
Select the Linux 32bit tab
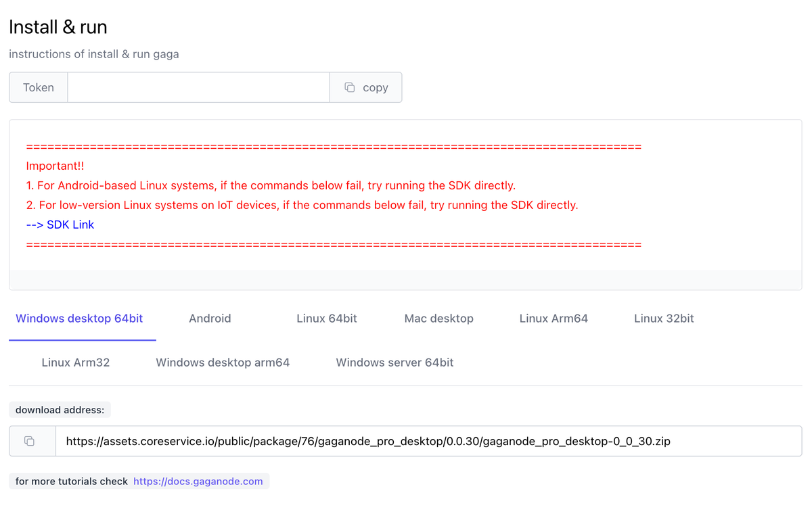[x=664, y=319]
